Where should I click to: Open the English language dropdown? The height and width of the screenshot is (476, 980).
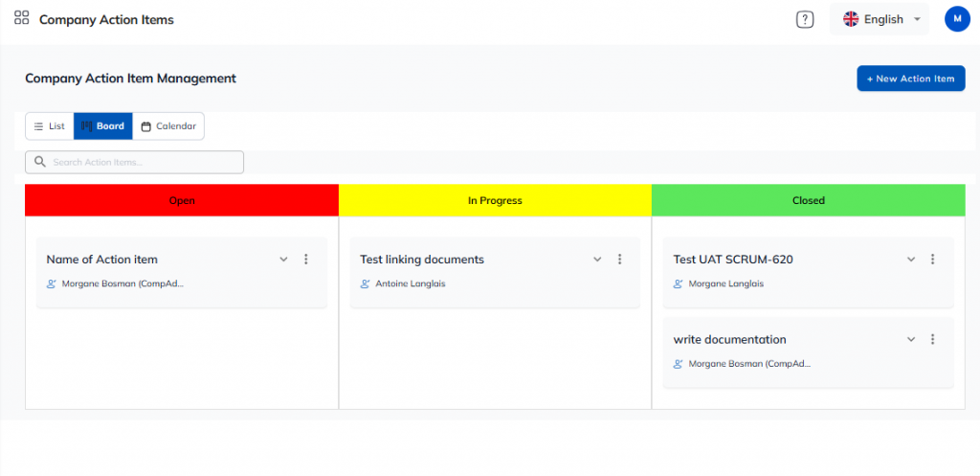pos(879,19)
